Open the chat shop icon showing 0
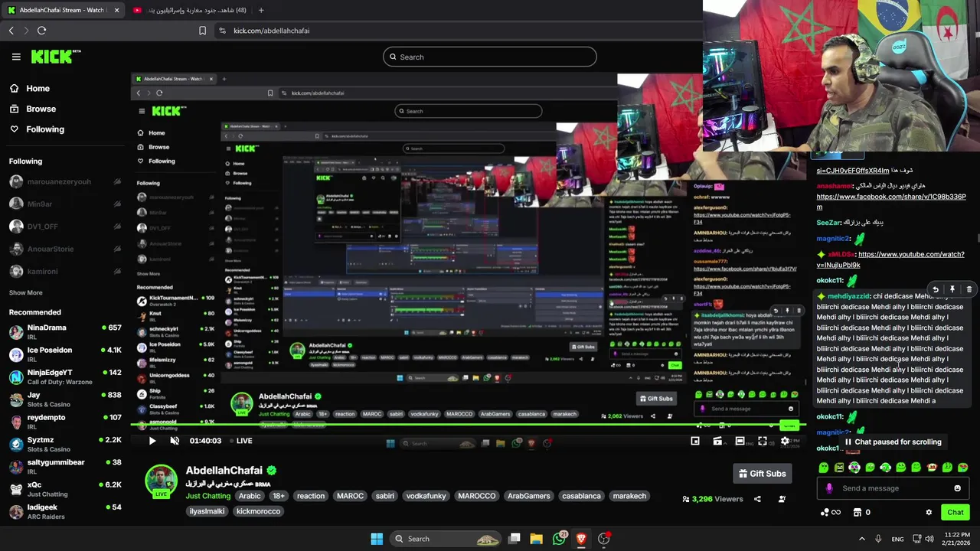This screenshot has height=551, width=980. [x=862, y=512]
